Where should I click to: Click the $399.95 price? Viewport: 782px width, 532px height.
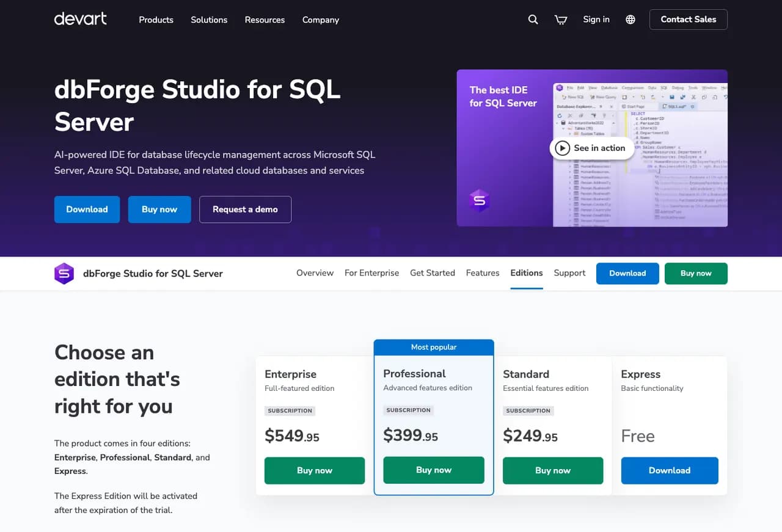tap(411, 435)
